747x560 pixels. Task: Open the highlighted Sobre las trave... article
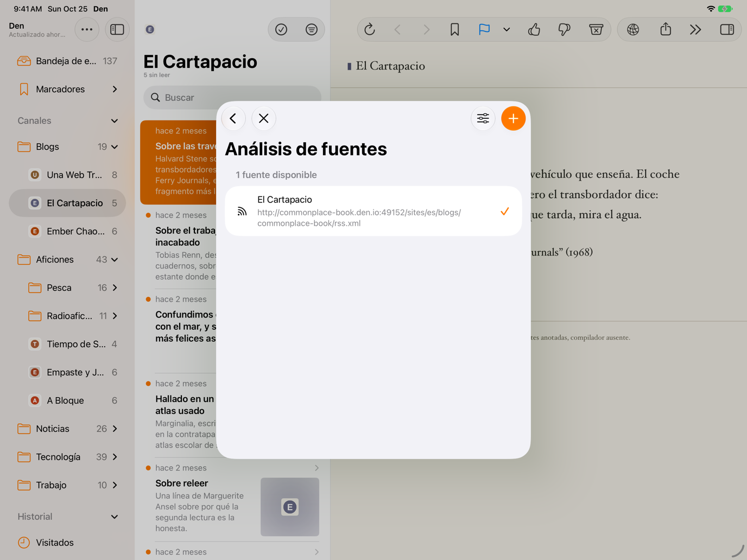click(179, 162)
